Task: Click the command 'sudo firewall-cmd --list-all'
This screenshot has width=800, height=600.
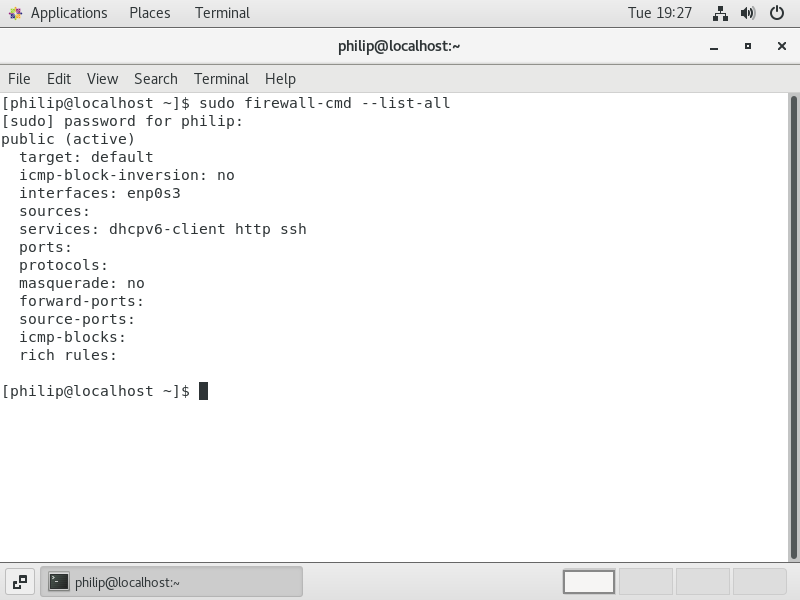Action: tap(324, 103)
